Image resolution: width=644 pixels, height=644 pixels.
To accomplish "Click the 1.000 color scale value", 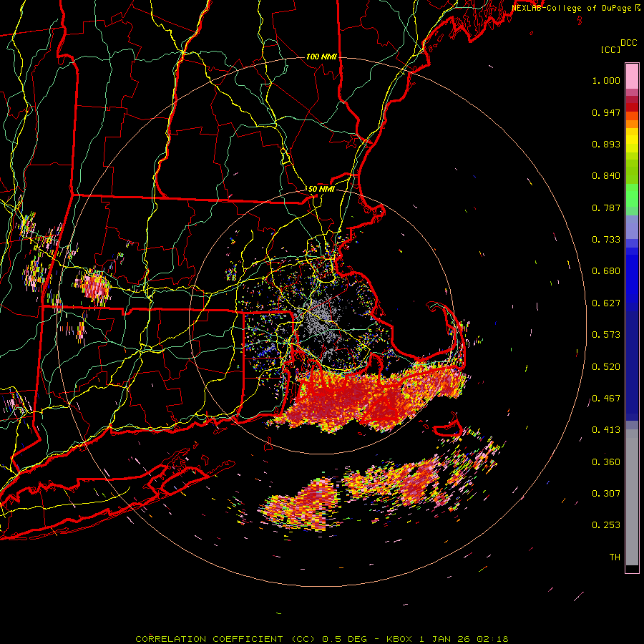I will [x=606, y=80].
